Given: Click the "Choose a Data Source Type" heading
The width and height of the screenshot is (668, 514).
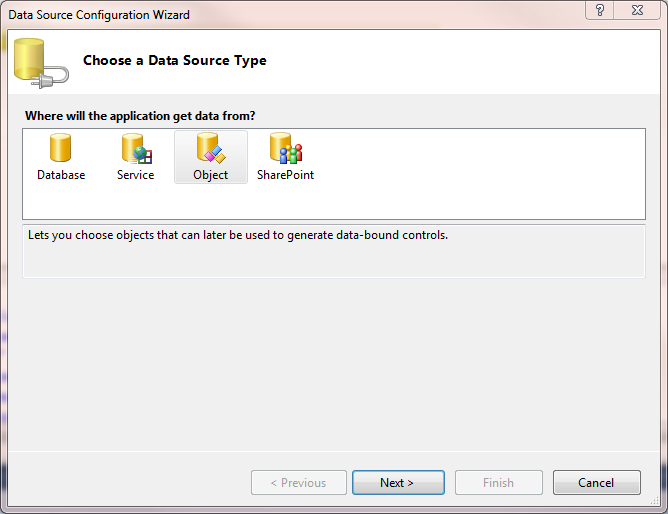Looking at the screenshot, I should pyautogui.click(x=175, y=61).
